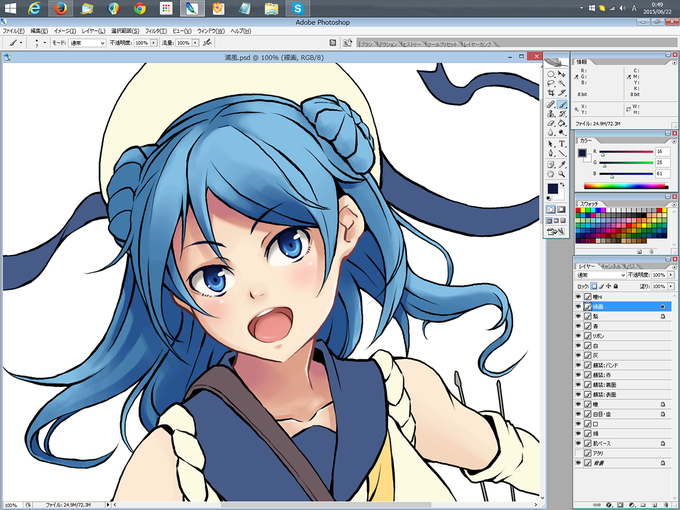The image size is (680, 510).
Task: Open the ヒストリー tab in palette well
Action: pyautogui.click(x=412, y=44)
